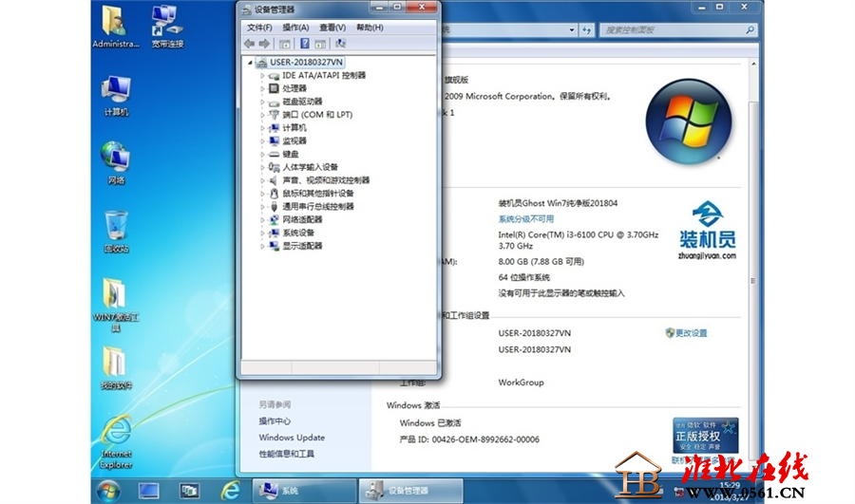The width and height of the screenshot is (855, 504).
Task: Select the 网络 desktop icon
Action: pos(116,158)
